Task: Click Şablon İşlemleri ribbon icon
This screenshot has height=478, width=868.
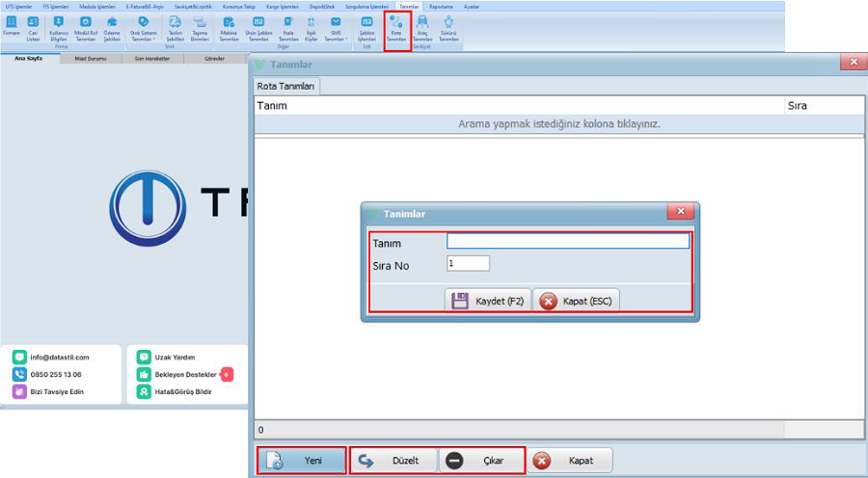Action: pos(366,28)
